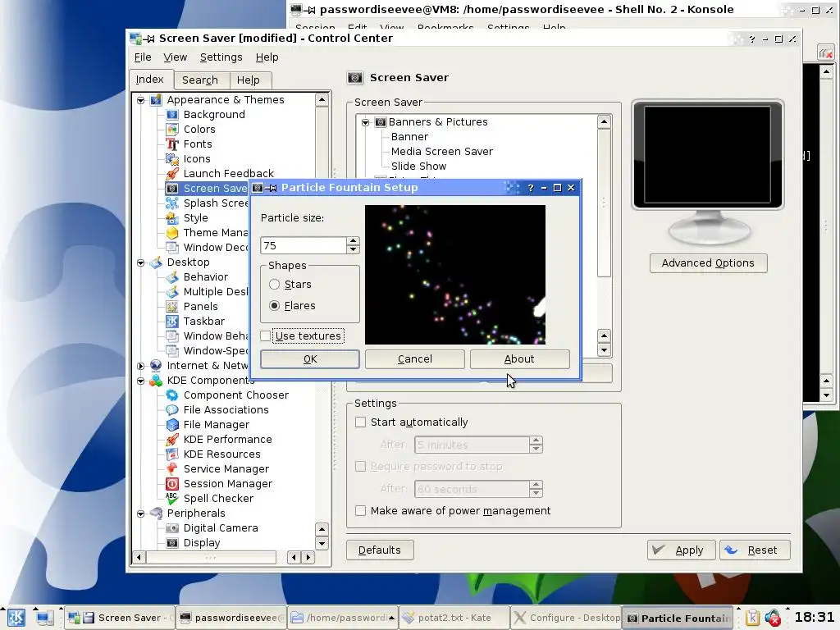
Task: Select the Media Screen Saver entry
Action: (442, 152)
